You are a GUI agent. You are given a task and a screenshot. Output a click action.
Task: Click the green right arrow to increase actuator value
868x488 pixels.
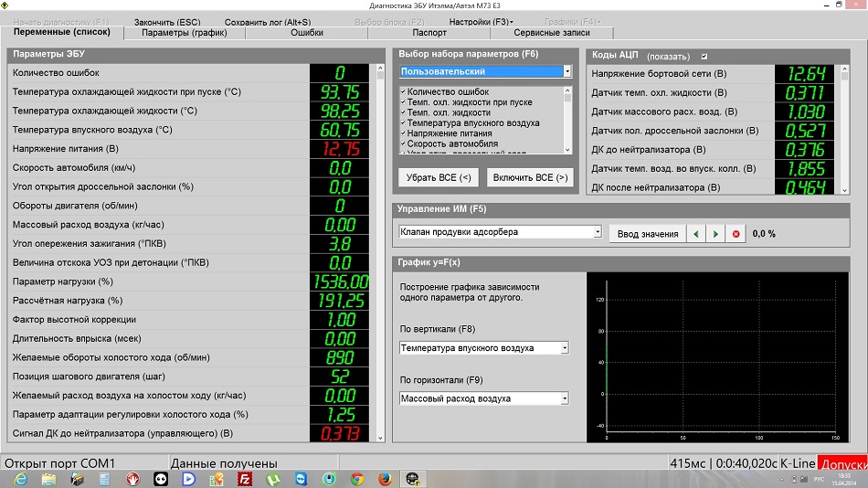tap(715, 234)
